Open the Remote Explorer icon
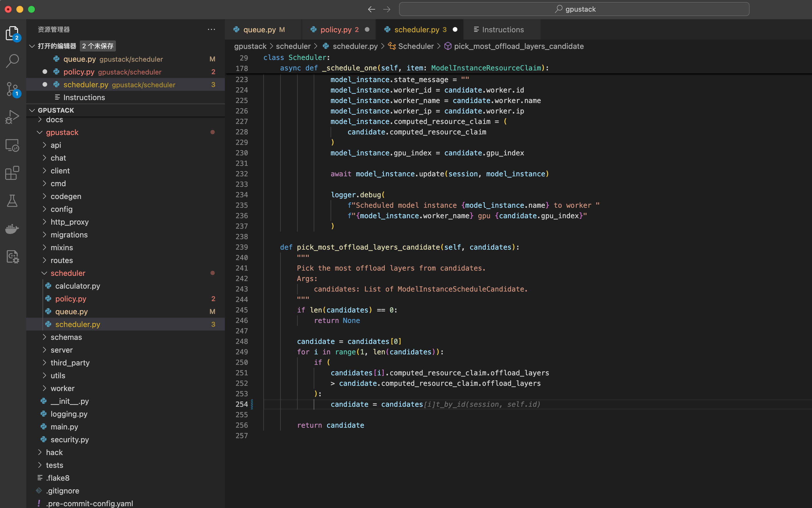Screen dimensions: 812x508 tap(12, 145)
